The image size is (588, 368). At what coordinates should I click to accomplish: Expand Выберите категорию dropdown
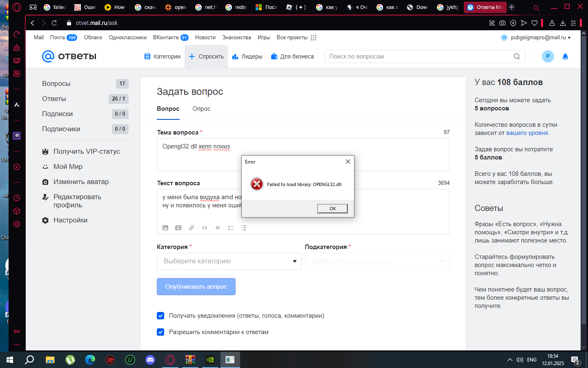pos(229,261)
